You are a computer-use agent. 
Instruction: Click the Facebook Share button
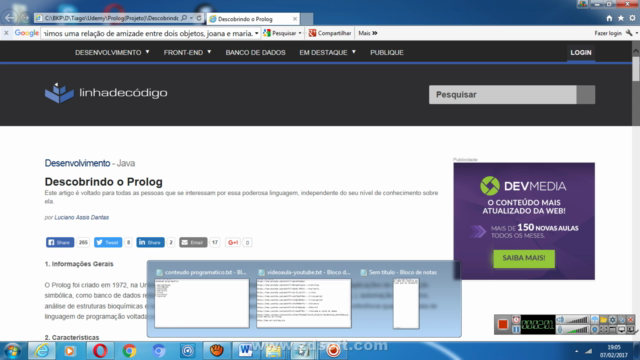click(x=60, y=242)
